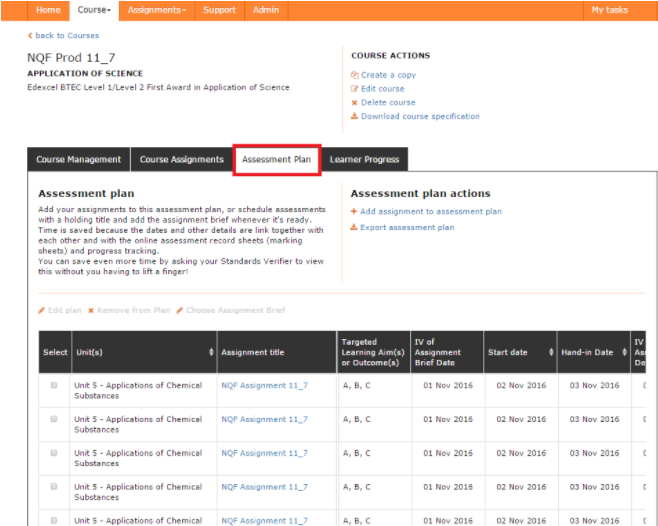Click the export icon beside Export assessment plan
Image resolution: width=658 pixels, height=526 pixels.
(354, 228)
